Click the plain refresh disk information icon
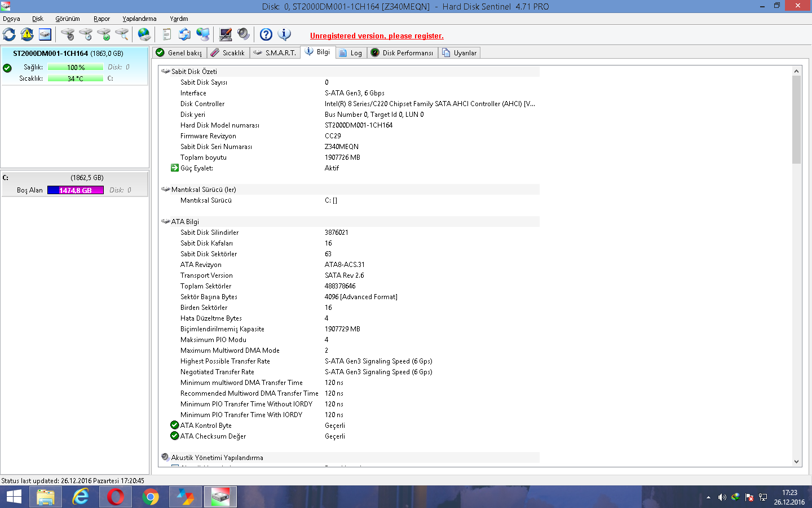 point(10,34)
